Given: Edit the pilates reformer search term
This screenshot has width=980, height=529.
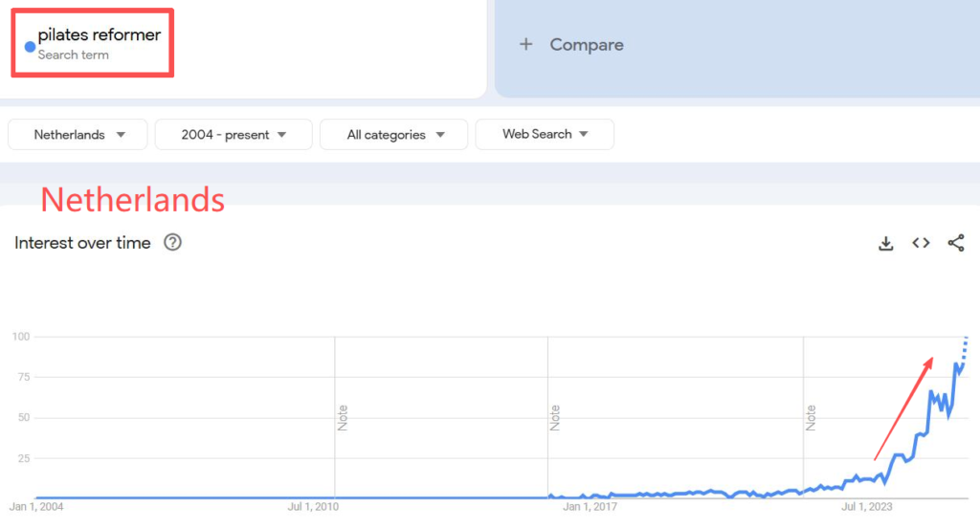Looking at the screenshot, I should tap(100, 35).
